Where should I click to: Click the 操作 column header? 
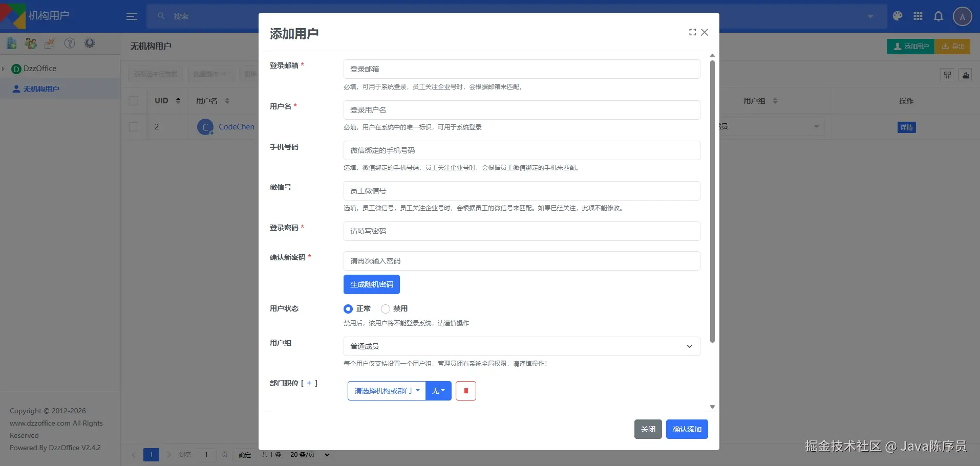(906, 101)
